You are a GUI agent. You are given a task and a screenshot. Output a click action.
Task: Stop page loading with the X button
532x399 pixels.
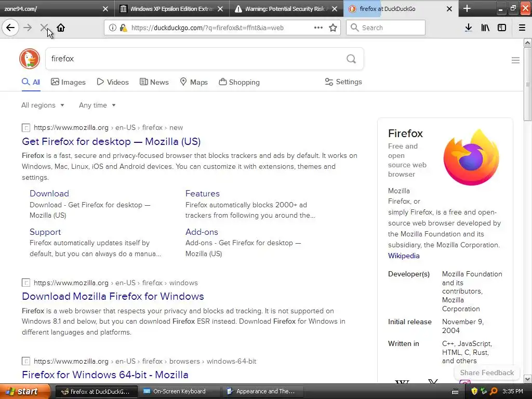coord(44,28)
